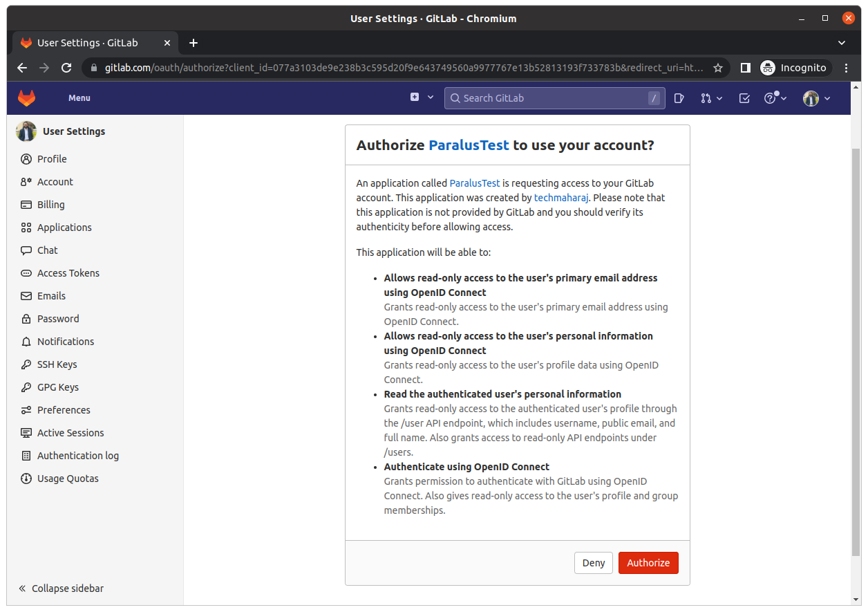Click the Account sidebar icon

pyautogui.click(x=26, y=182)
